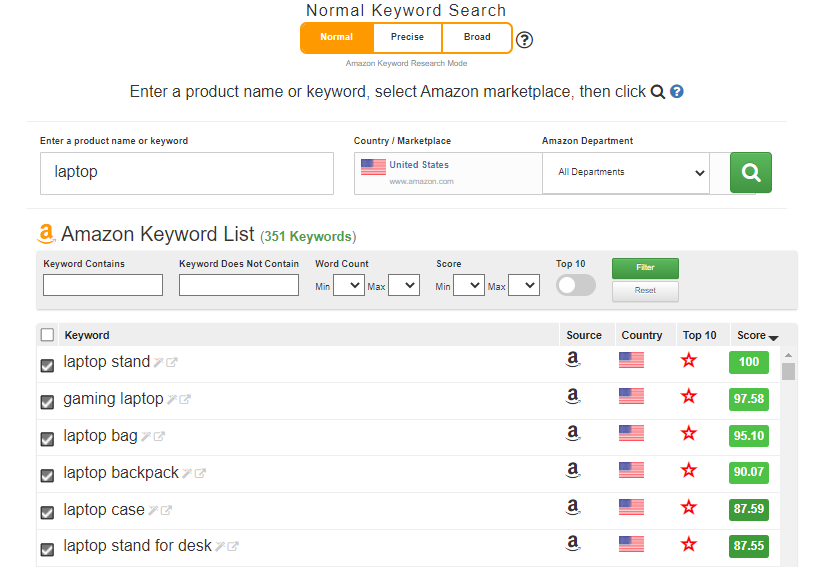
Task: Open external link icon for laptop stand
Action: [x=171, y=362]
